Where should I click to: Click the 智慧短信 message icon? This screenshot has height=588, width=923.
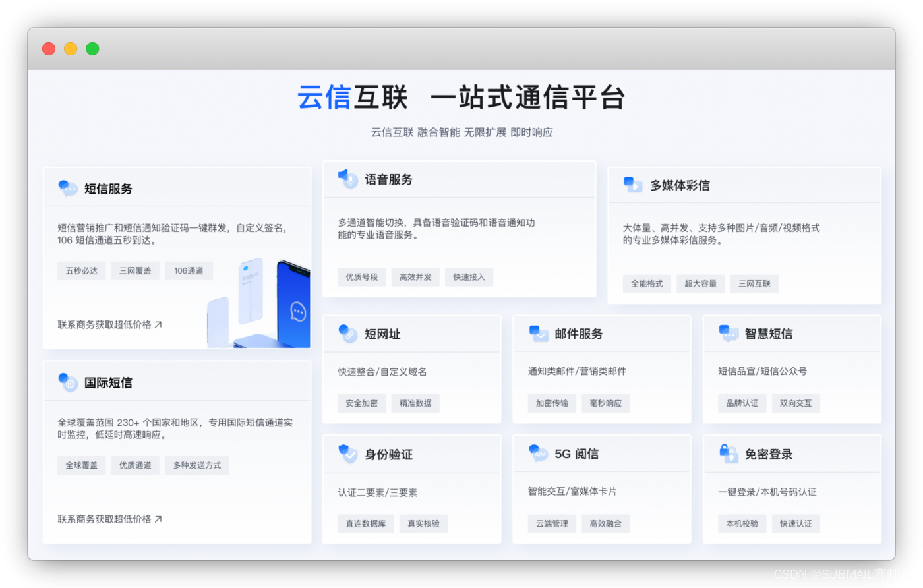click(x=727, y=334)
